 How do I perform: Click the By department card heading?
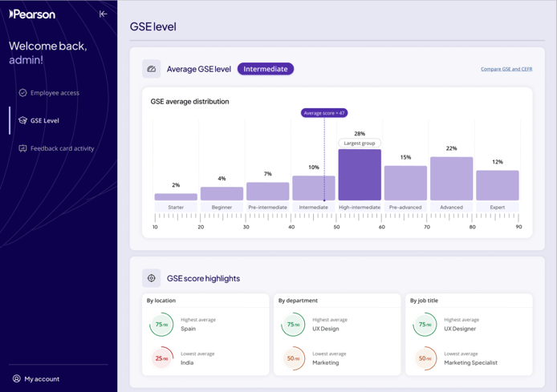point(298,301)
